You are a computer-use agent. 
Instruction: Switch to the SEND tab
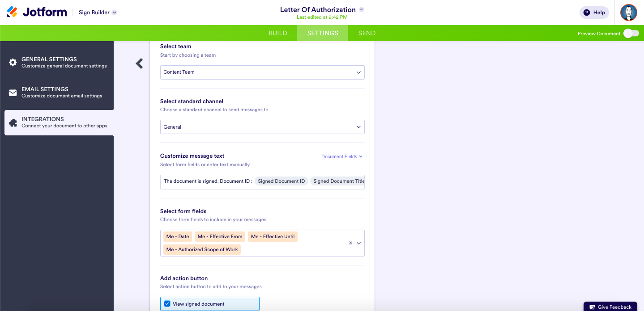pyautogui.click(x=367, y=33)
